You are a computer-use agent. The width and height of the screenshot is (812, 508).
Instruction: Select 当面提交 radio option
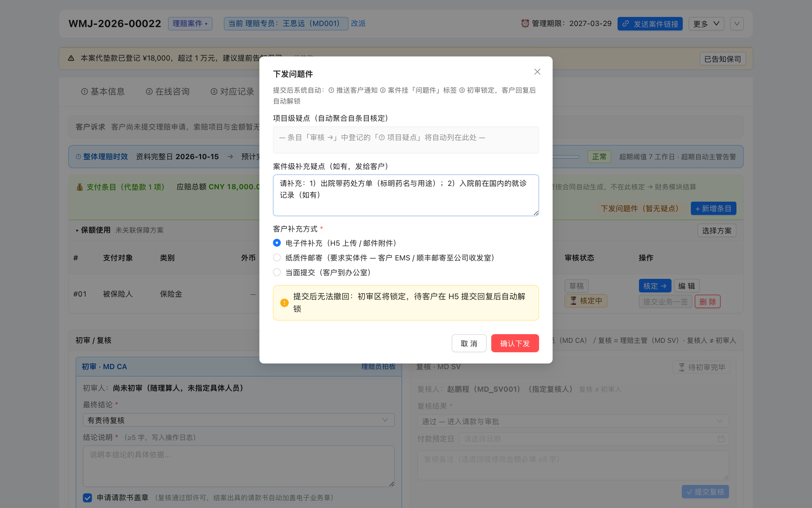277,272
